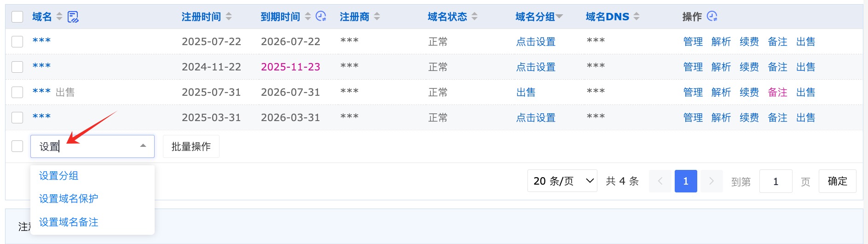This screenshot has width=868, height=244.
Task: Open the 20 条/页 page size dropdown
Action: point(562,181)
